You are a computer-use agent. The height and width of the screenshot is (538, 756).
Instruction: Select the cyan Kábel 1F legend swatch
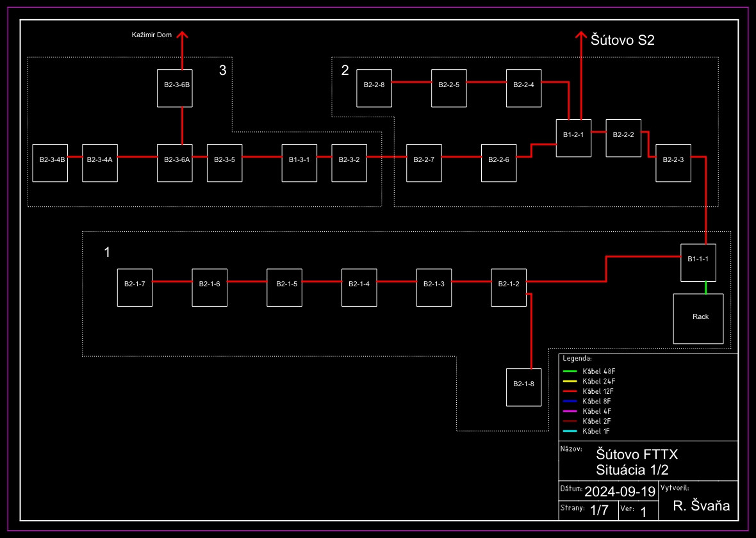[570, 431]
